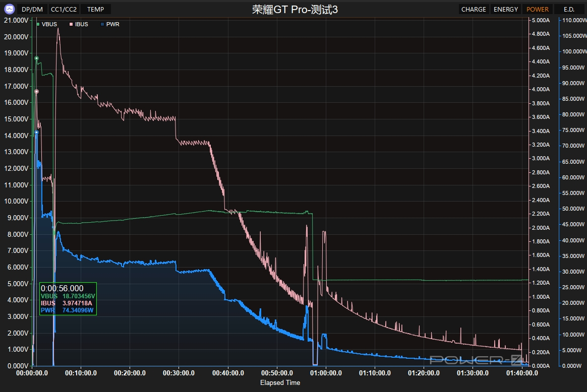Toggle VBUS series in legend
Image resolution: width=587 pixels, height=392 pixels.
pyautogui.click(x=47, y=24)
